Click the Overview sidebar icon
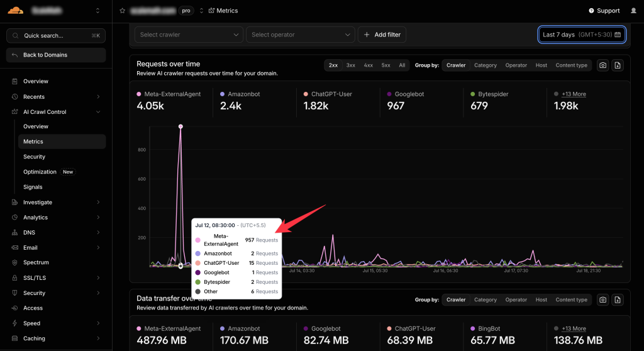Image resolution: width=644 pixels, height=351 pixels. click(15, 81)
